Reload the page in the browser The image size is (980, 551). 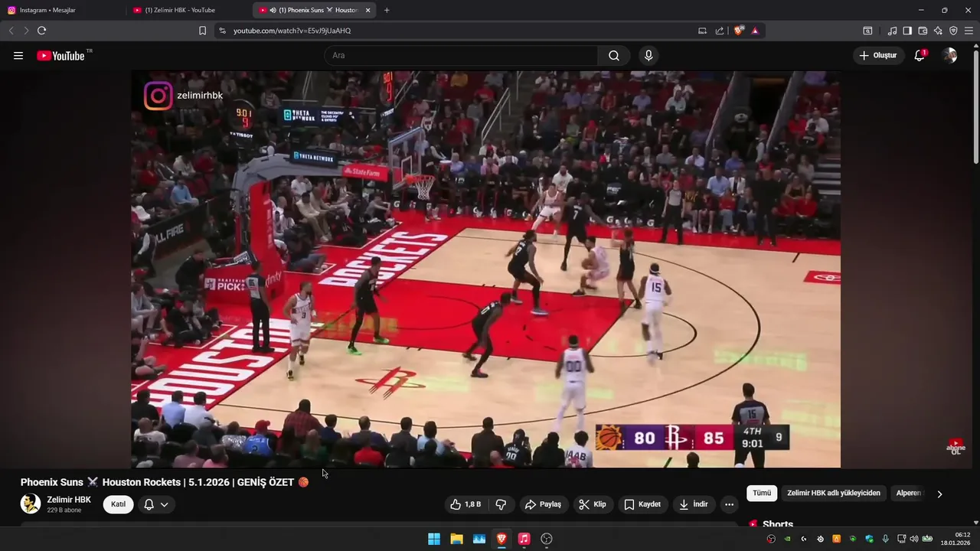point(42,31)
